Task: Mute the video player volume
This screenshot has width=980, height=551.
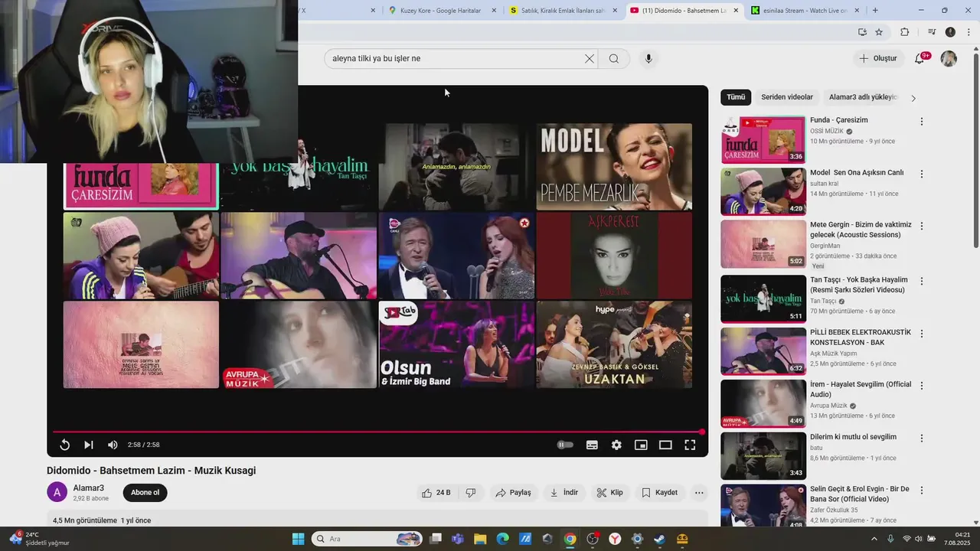Action: tap(113, 445)
